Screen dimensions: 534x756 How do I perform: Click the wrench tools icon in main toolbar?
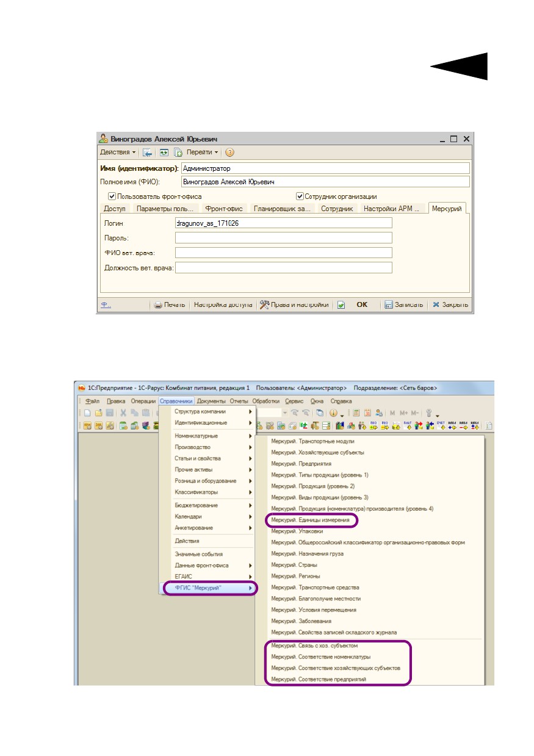coord(428,413)
